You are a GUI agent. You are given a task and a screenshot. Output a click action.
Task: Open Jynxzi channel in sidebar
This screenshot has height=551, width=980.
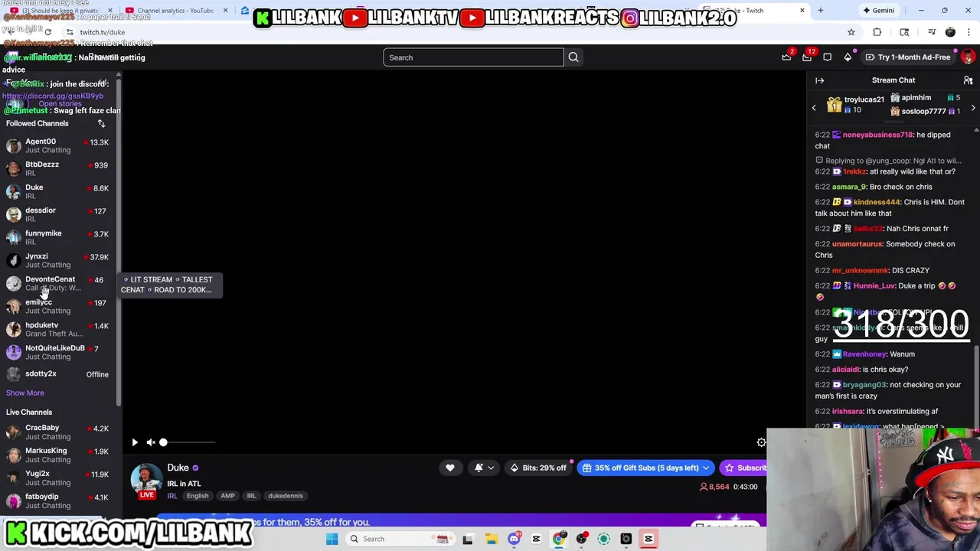[x=60, y=260]
